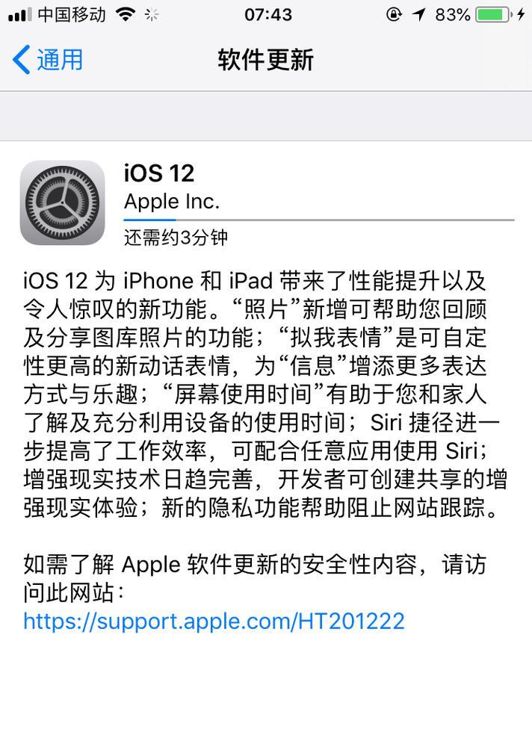Tap the network activity spinner icon

click(152, 15)
